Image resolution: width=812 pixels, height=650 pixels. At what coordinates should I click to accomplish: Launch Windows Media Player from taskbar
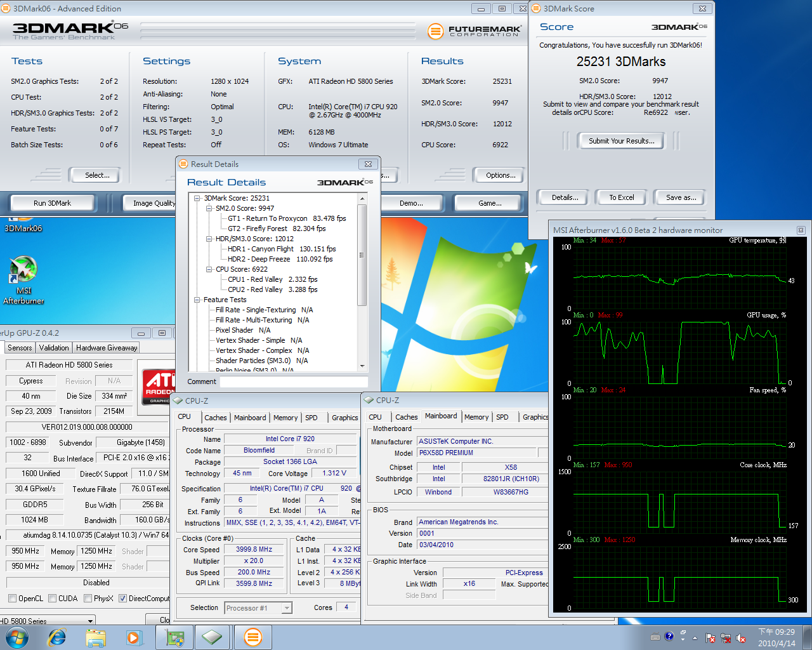134,637
